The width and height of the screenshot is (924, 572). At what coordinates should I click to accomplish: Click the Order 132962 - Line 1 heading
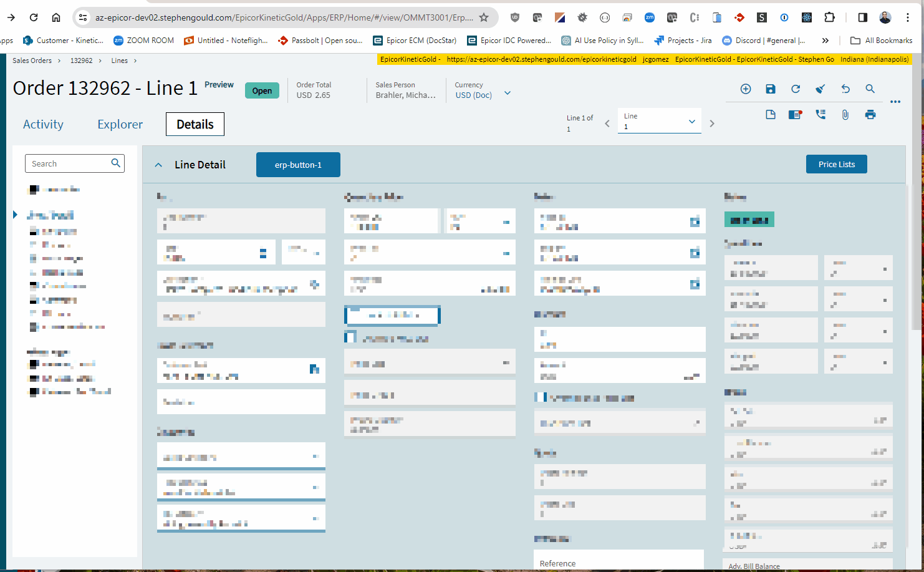pos(105,88)
